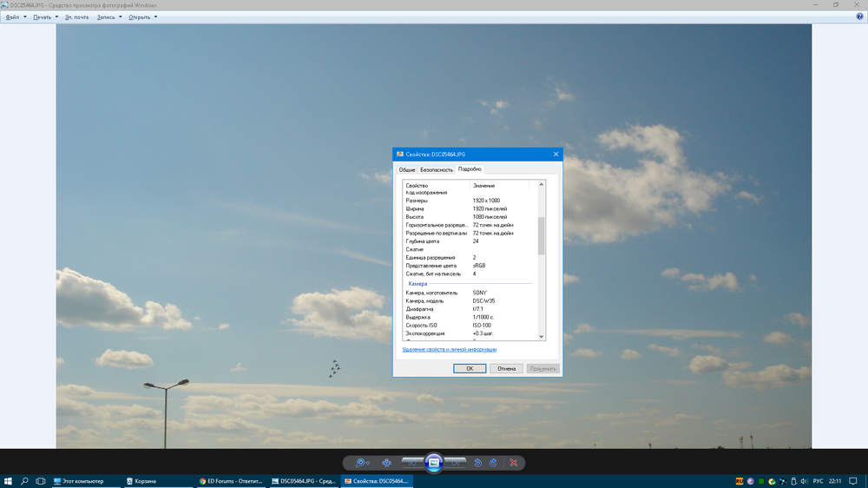868x488 pixels.
Task: Delete the photo with red X icon
Action: click(514, 463)
